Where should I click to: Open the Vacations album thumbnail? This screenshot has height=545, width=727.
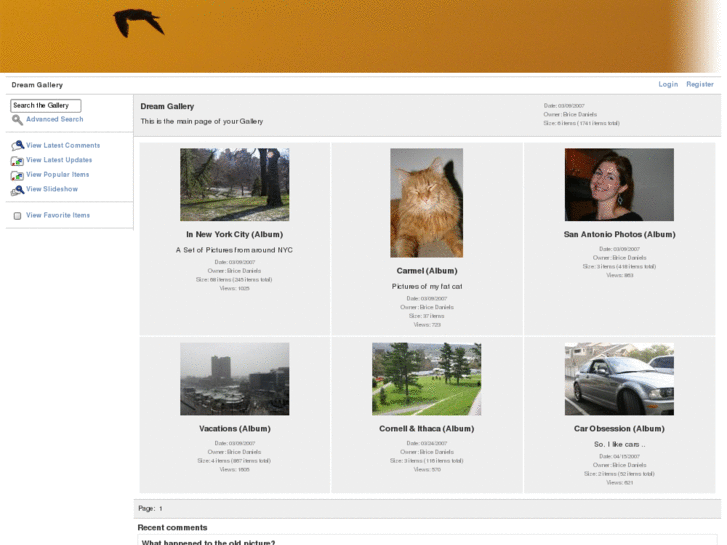[234, 379]
